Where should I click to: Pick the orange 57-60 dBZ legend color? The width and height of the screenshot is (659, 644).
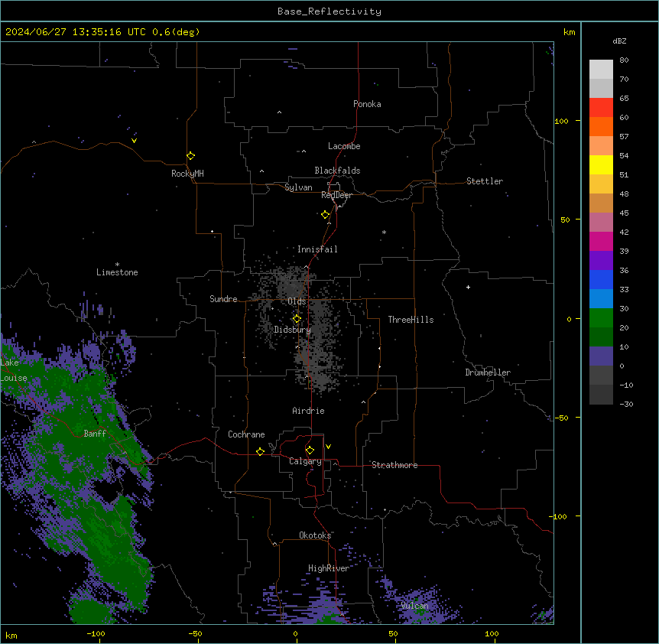[601, 126]
